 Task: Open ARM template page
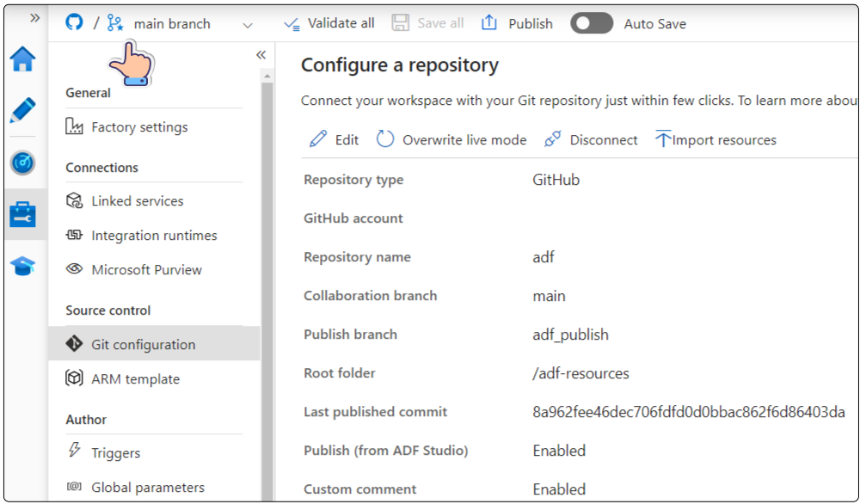tap(135, 379)
